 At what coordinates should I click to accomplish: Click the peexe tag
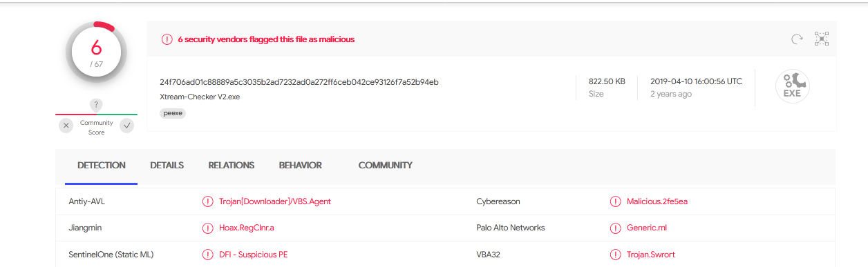pos(173,113)
